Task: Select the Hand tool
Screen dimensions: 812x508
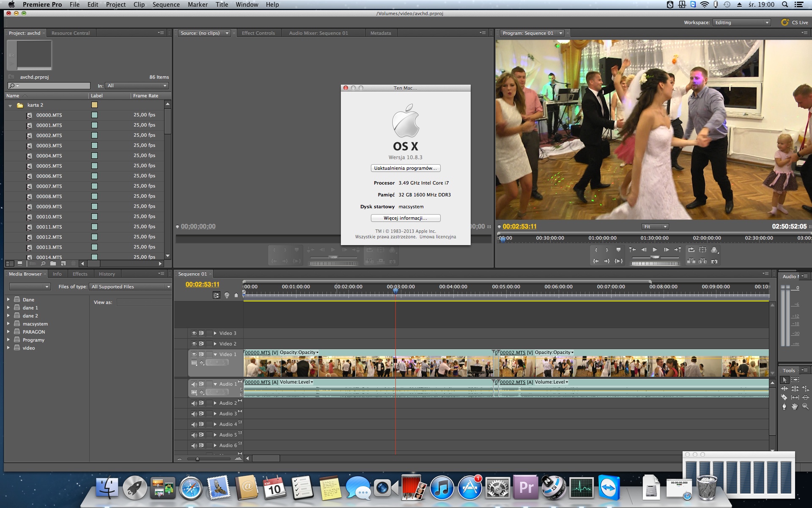Action: click(795, 406)
